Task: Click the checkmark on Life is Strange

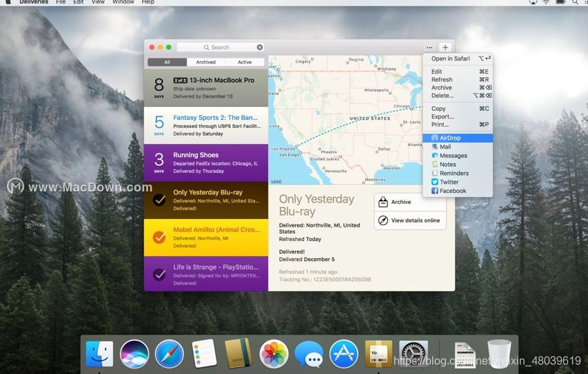Action: coord(159,275)
